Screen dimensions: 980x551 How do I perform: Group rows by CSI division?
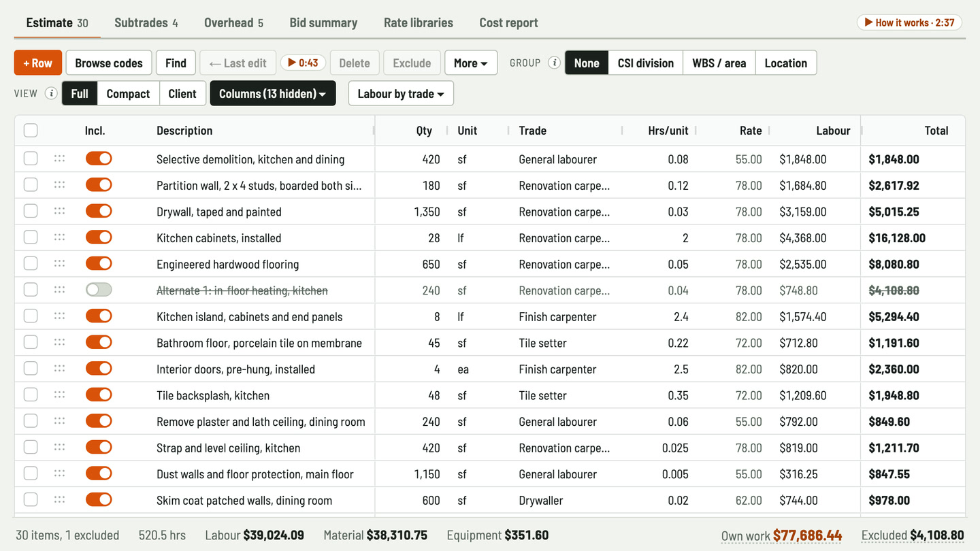point(646,63)
